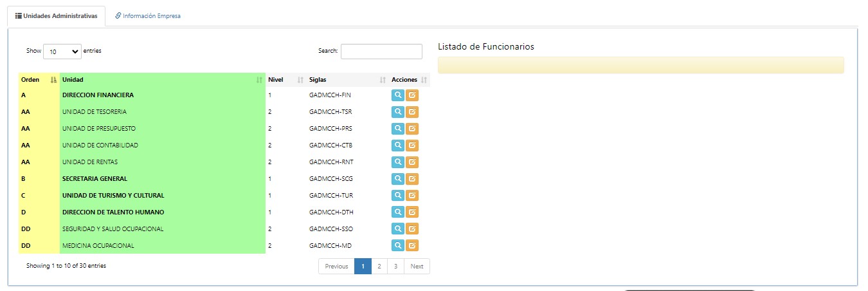Select the Unidades Administrativas tab
The image size is (868, 291).
click(56, 16)
